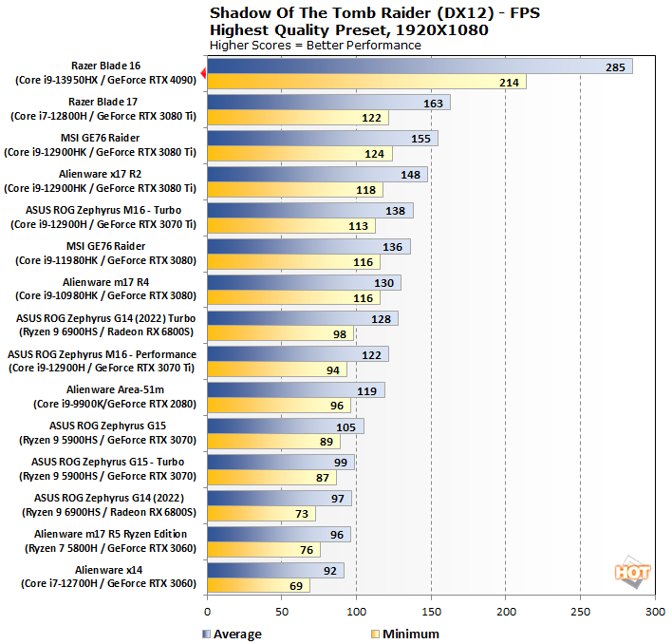Viewport: 672px width, 644px height.
Task: Click the Zephyrus M16 Turbo average value 138
Action: click(x=395, y=211)
